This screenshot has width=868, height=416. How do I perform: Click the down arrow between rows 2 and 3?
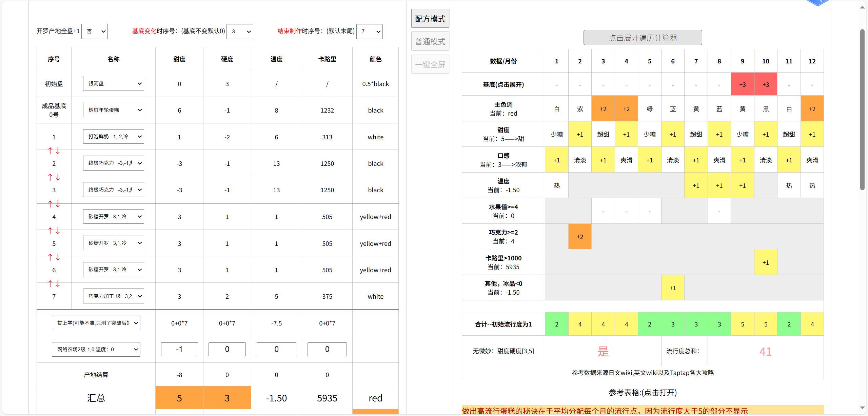[58, 177]
